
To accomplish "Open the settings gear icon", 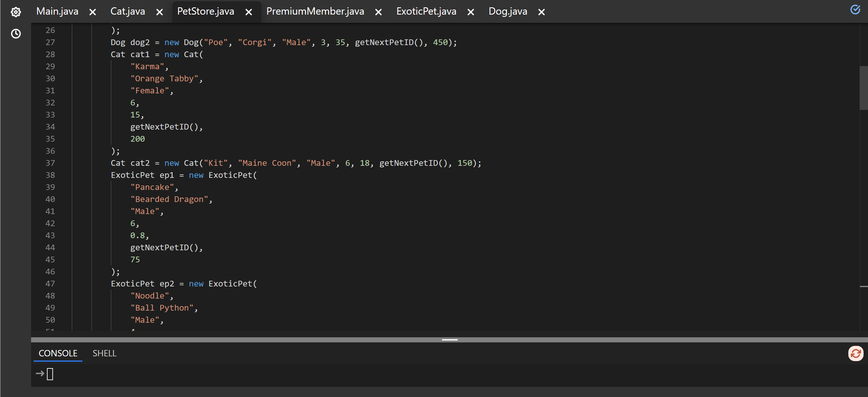I will (x=16, y=12).
